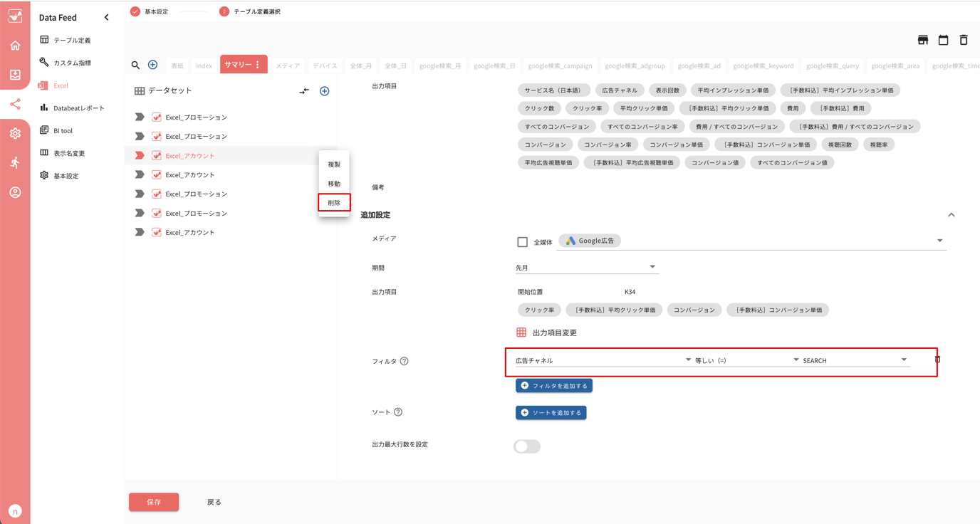
Task: Enable the 出力最大行数を設定 toggle
Action: pyautogui.click(x=526, y=446)
